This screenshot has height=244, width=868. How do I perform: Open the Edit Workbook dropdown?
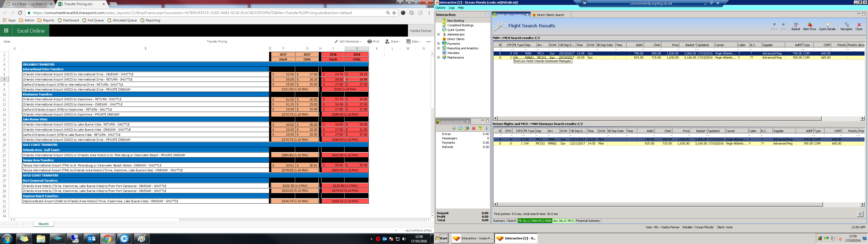(348, 41)
